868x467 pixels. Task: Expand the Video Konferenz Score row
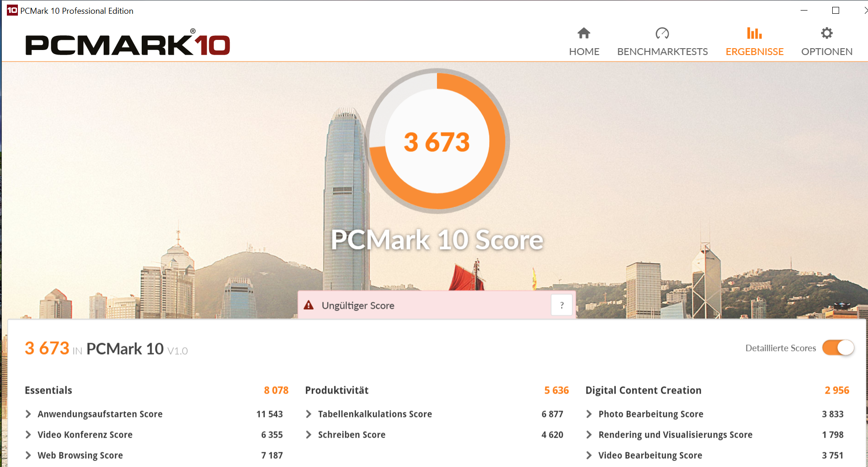click(x=28, y=435)
